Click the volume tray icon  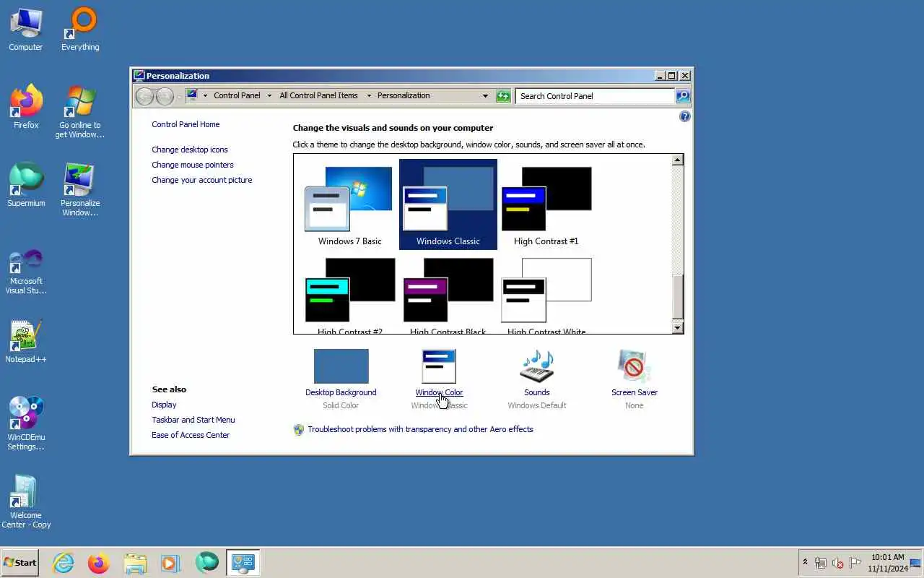[838, 563]
